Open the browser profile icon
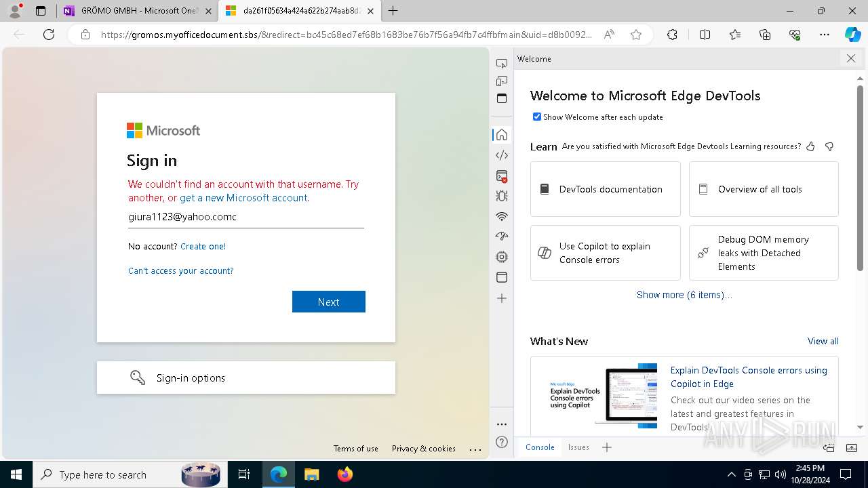Viewport: 868px width, 488px height. (15, 10)
